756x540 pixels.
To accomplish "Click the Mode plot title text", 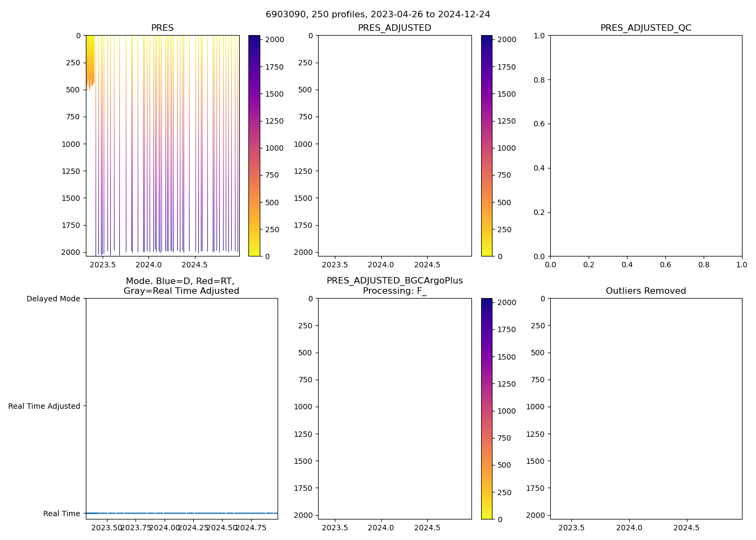I will pos(181,286).
